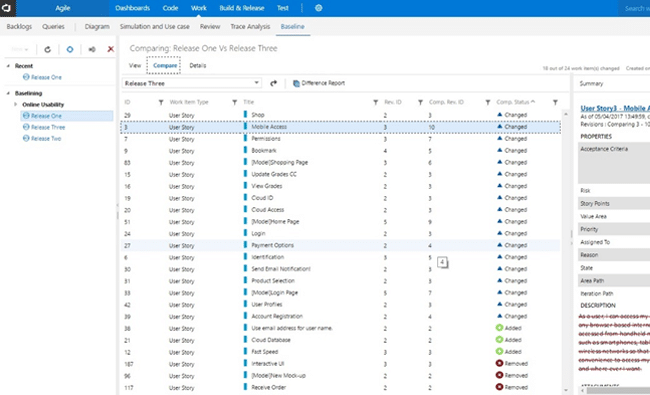650x395 pixels.
Task: Open the Difference Report
Action: pyautogui.click(x=319, y=83)
